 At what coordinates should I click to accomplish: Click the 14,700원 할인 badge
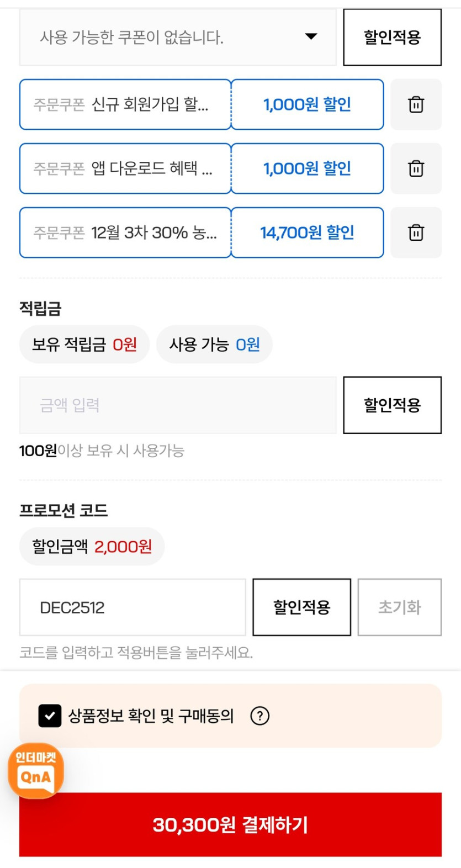307,232
